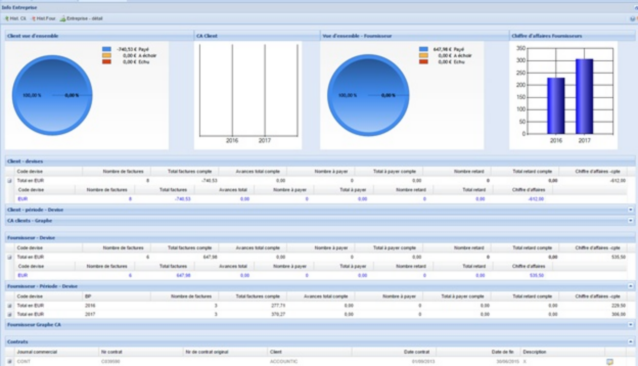638x366 pixels.
Task: Select 229,50 turnover cell in 2016 row
Action: [x=618, y=305]
